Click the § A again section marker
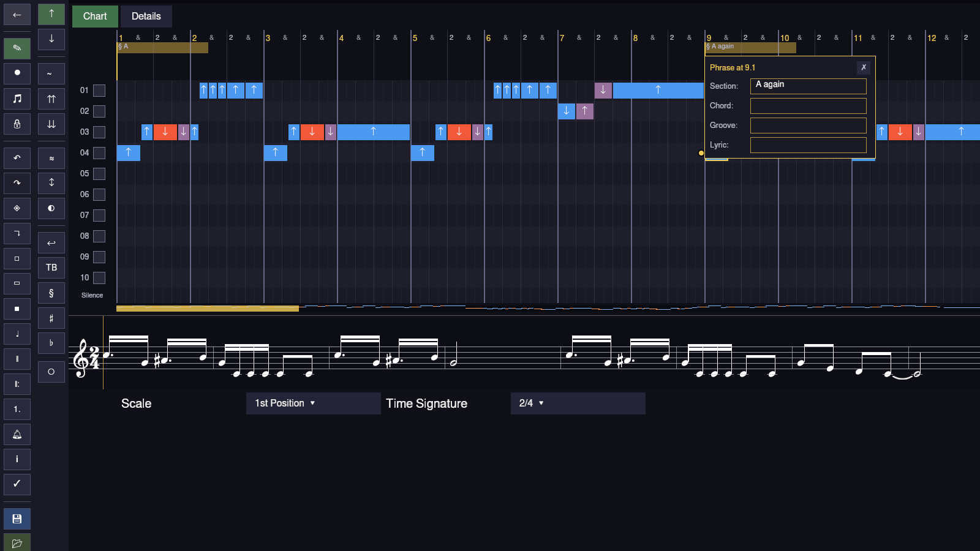The width and height of the screenshot is (980, 551). 750,48
